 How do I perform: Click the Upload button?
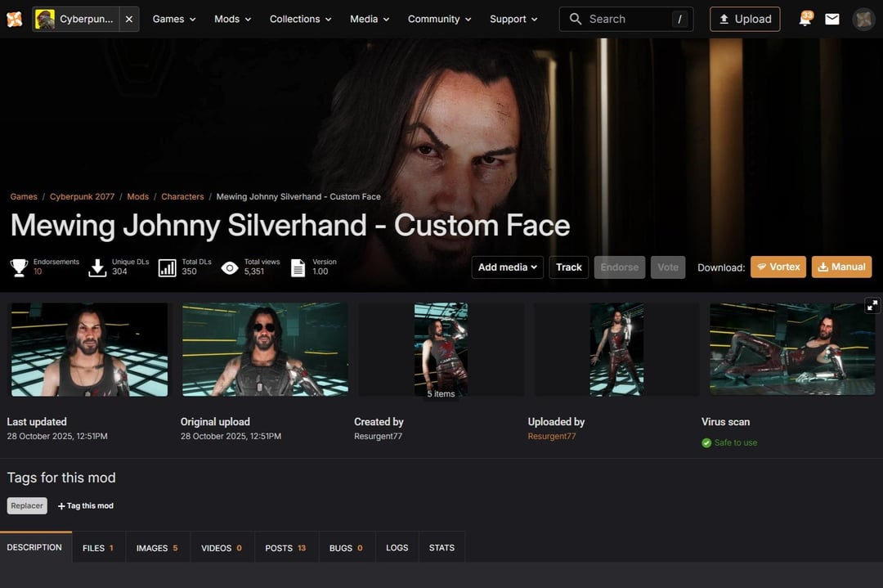point(745,19)
